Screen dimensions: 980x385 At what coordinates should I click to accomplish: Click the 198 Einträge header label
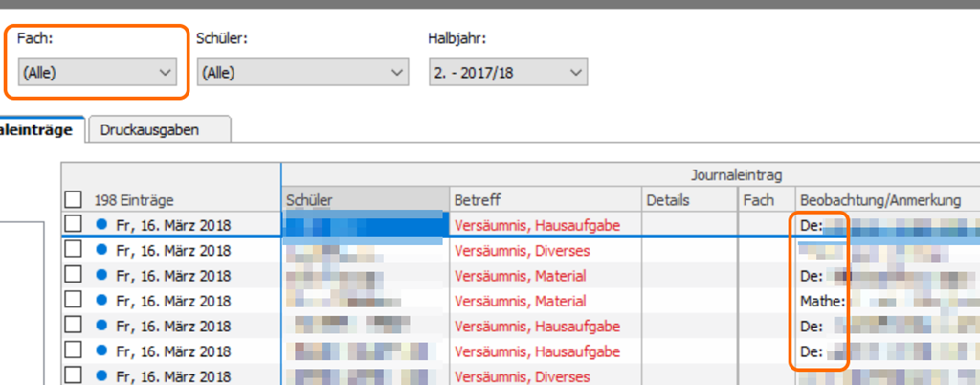point(134,200)
